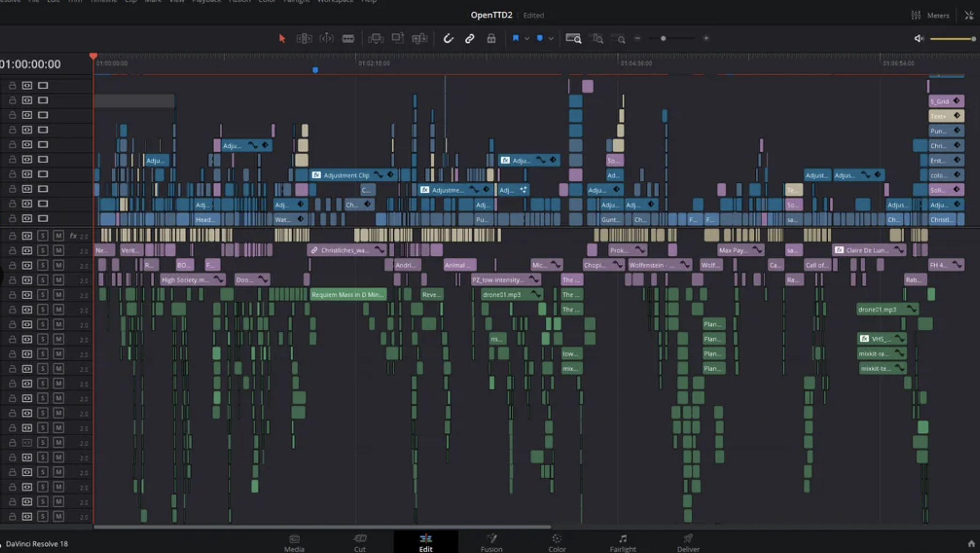Open the marker color dropdown arrow
This screenshot has width=980, height=553.
click(x=551, y=39)
